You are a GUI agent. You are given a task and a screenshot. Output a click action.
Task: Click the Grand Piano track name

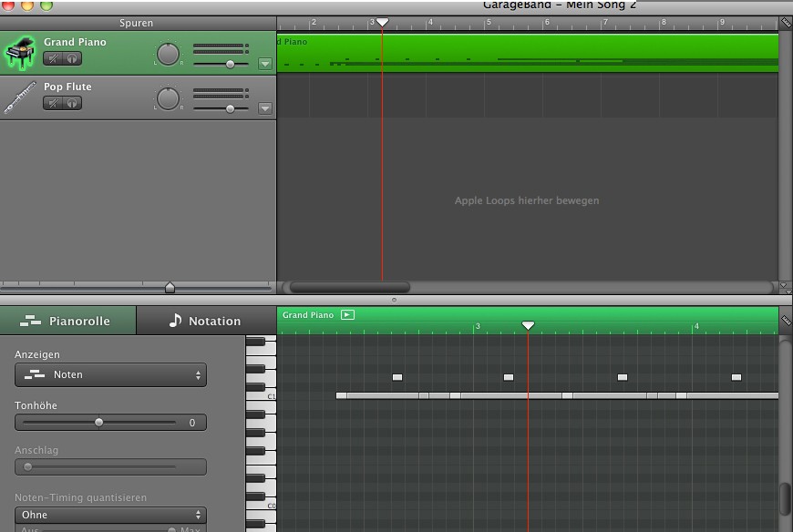pos(75,42)
